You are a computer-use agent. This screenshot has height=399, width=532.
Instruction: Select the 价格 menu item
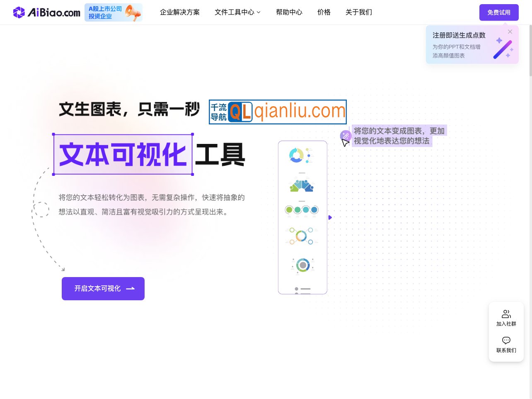(324, 12)
